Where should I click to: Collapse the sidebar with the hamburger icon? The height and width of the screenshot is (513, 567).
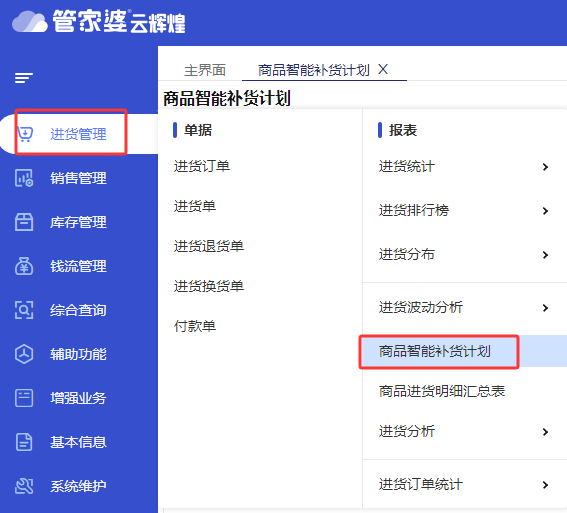24,78
